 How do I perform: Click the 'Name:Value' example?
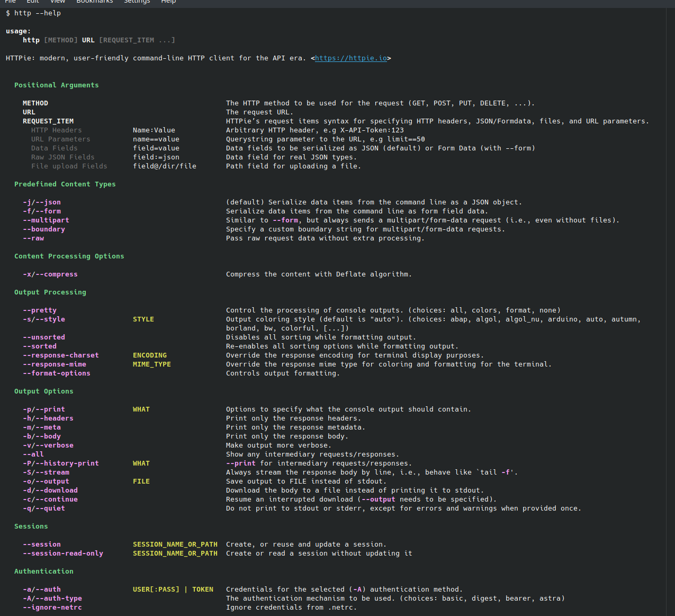coord(154,130)
